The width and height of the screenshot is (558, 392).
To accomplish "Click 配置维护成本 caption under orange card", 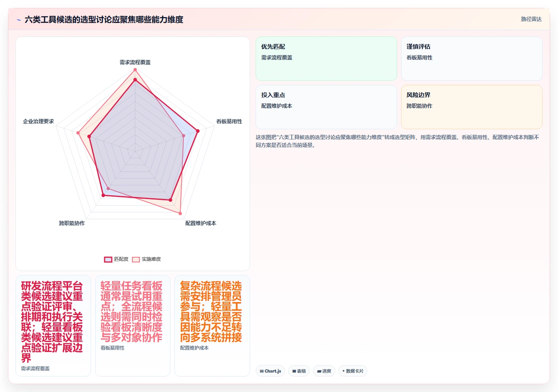I will coord(194,348).
